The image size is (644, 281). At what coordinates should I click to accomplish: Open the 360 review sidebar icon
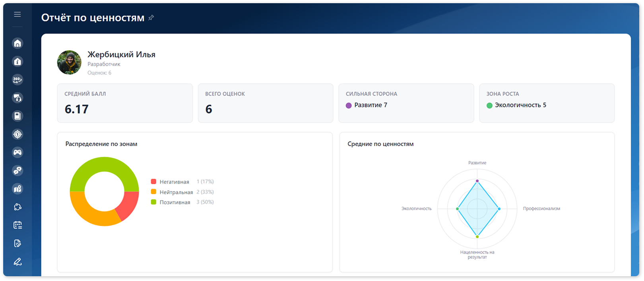point(17,80)
